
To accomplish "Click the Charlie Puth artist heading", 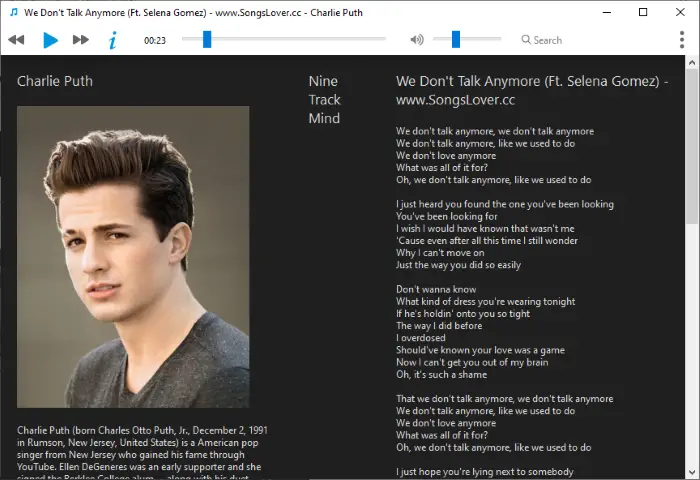I will click(x=55, y=81).
